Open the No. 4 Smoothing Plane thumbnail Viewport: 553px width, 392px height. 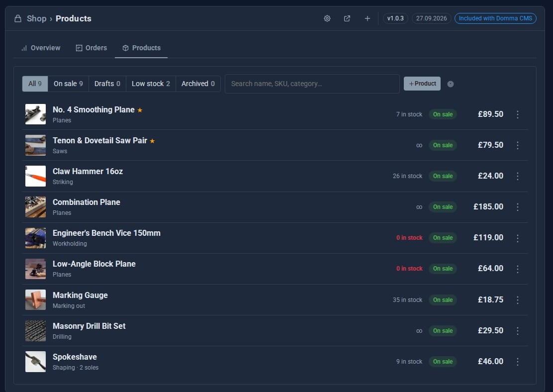click(36, 114)
